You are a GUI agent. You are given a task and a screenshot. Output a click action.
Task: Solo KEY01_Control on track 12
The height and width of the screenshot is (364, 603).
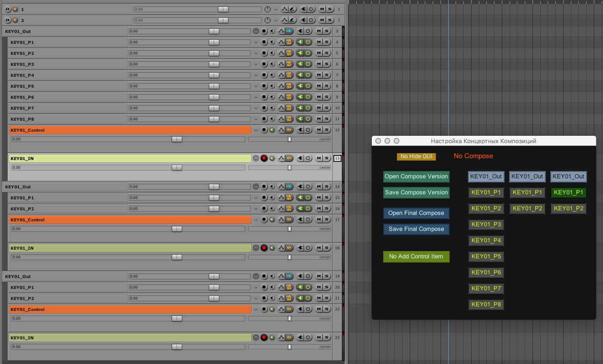326,130
